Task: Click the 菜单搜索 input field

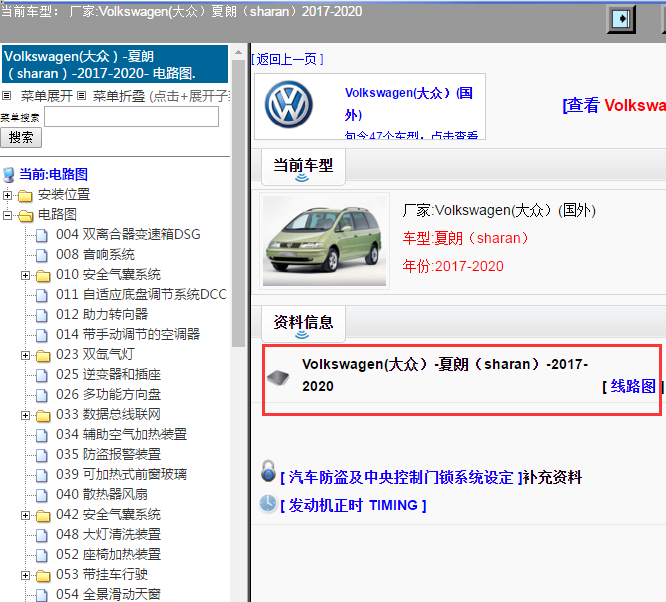Action: click(x=132, y=116)
